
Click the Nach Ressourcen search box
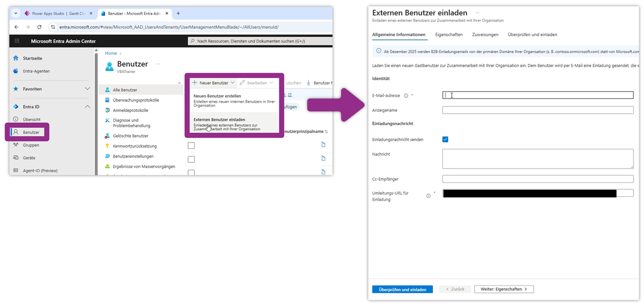coord(260,41)
